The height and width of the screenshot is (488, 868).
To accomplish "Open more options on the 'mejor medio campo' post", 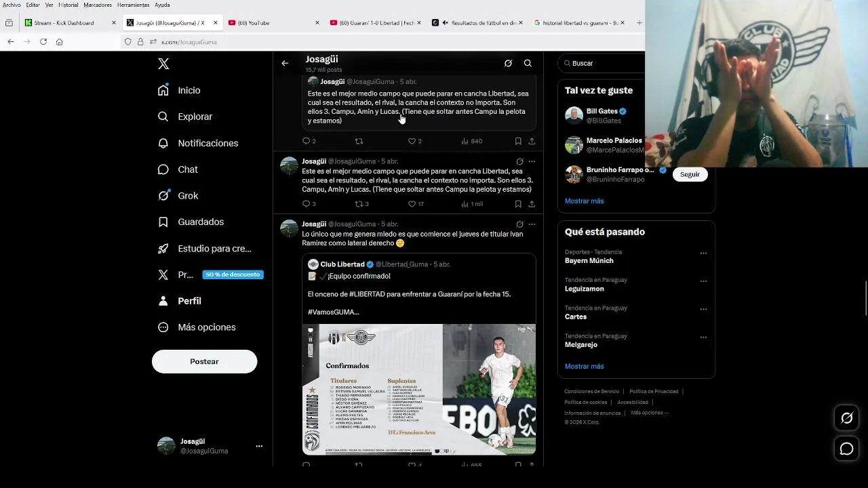I will tap(532, 161).
